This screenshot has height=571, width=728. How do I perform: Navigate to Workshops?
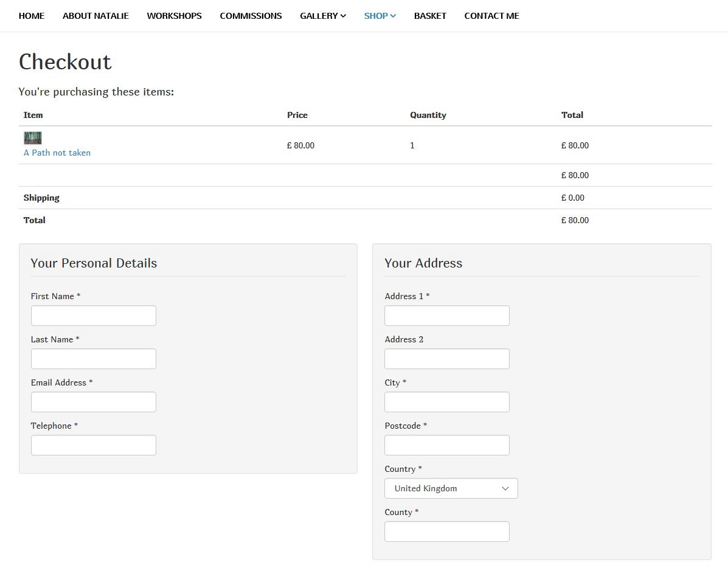click(174, 16)
